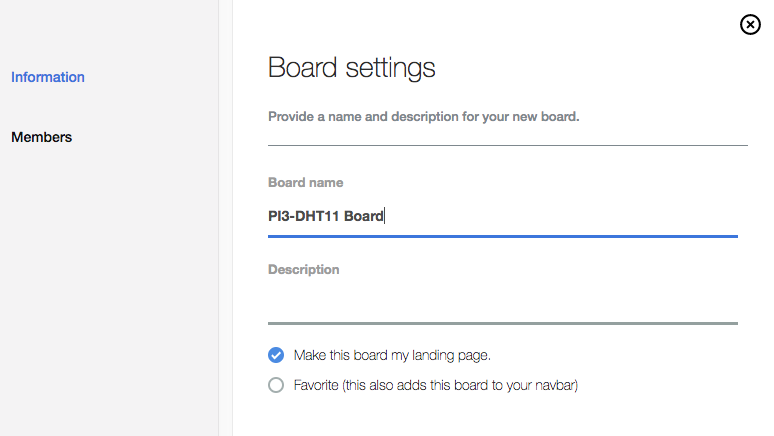The height and width of the screenshot is (436, 774).
Task: Click the 'Provide a name and description' subtitle
Action: (424, 117)
